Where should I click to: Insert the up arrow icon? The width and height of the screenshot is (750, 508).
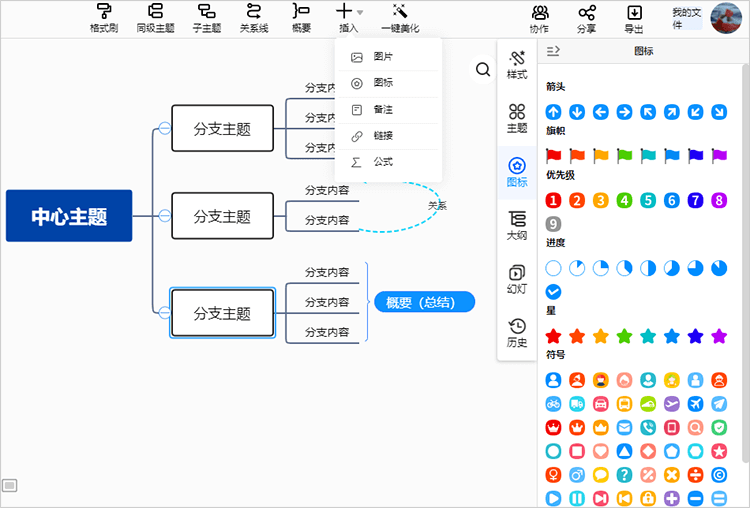pos(553,112)
